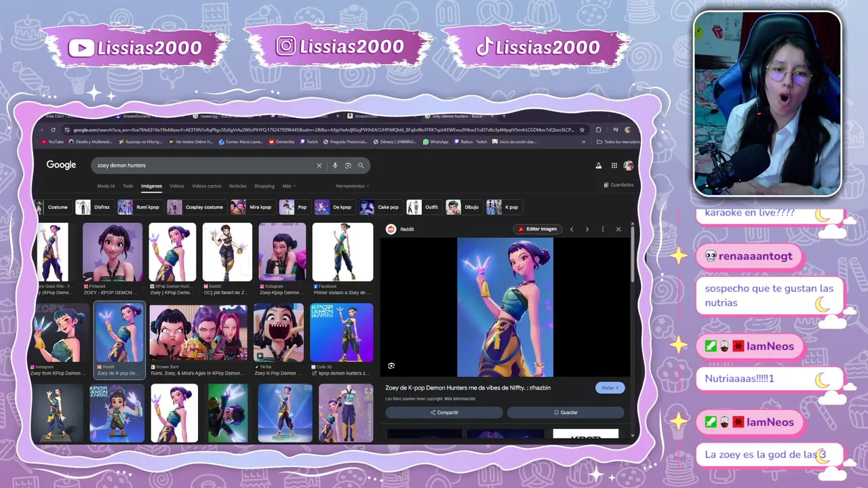Start voice search with the microphone icon

(x=335, y=165)
